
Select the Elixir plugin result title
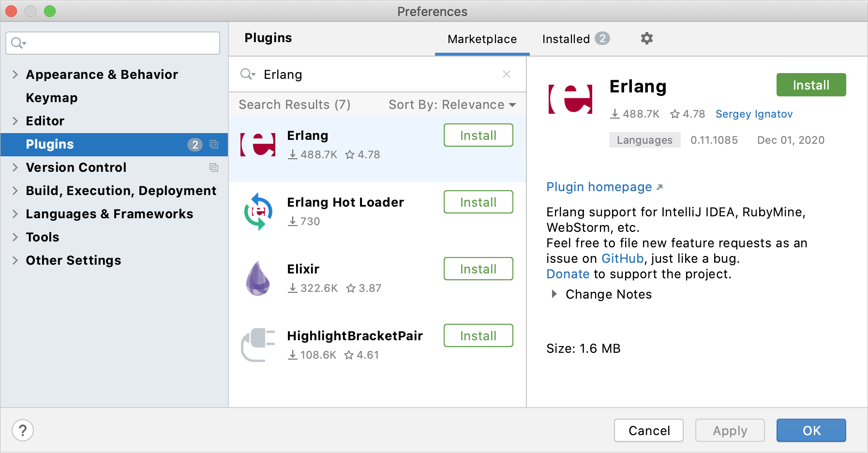303,269
